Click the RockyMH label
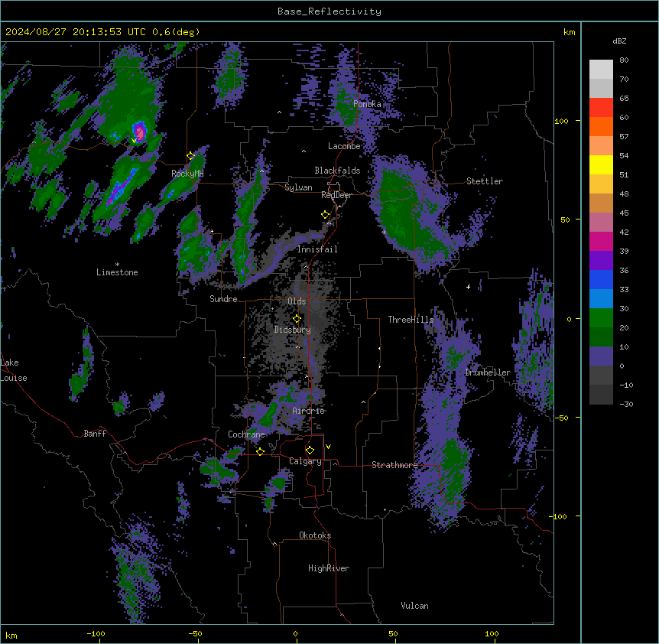 [x=187, y=173]
